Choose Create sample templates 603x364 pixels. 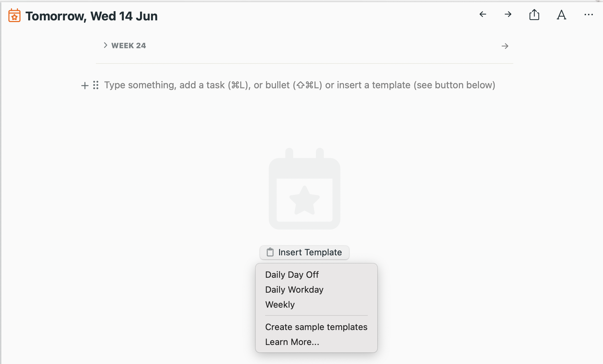316,327
